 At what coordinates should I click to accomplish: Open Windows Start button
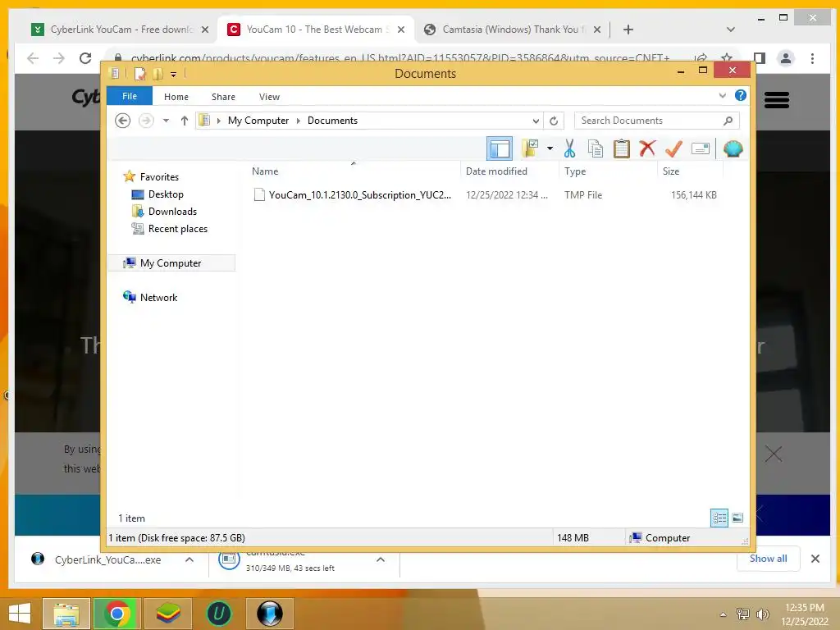point(20,614)
